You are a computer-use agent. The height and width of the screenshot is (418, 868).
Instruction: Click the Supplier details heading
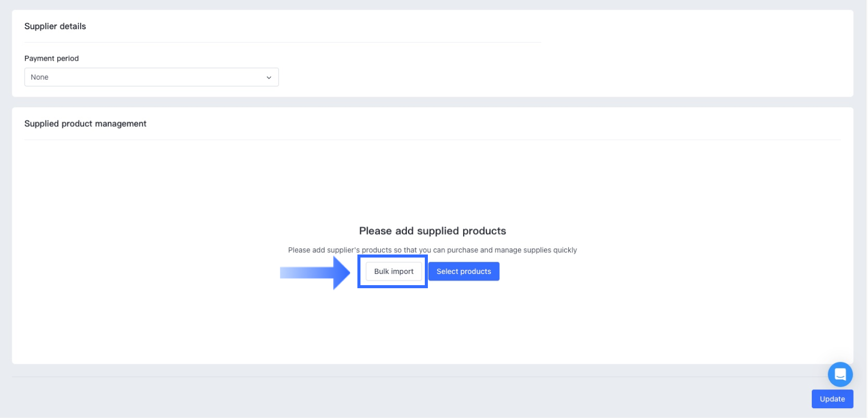[x=55, y=27]
